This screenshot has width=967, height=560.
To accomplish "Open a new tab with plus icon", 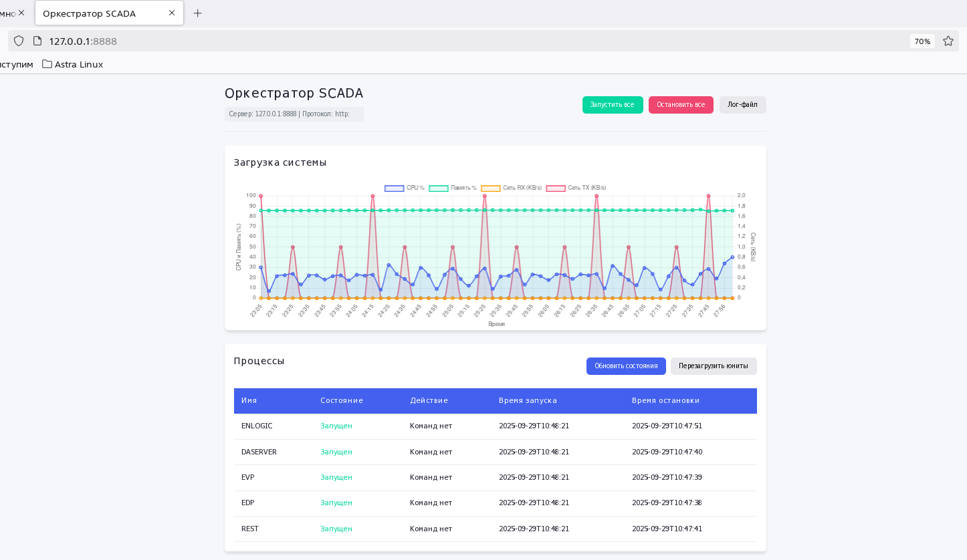I will tap(197, 13).
